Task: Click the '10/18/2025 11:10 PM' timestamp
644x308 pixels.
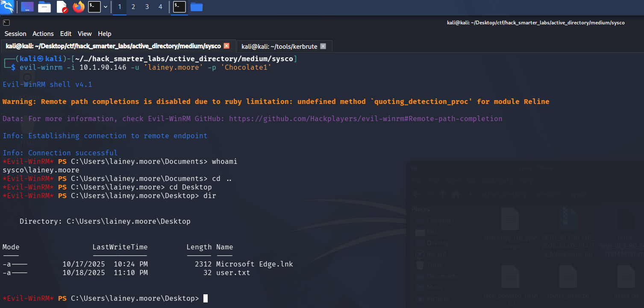Action: point(105,272)
